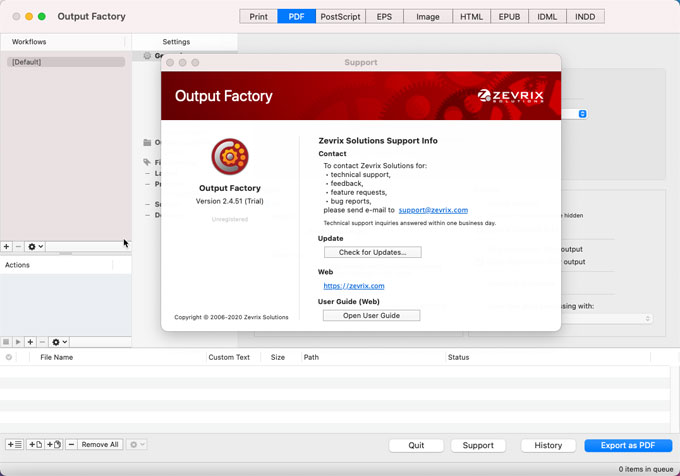The width and height of the screenshot is (680, 476).
Task: Add a new action with plus button
Action: tap(30, 342)
